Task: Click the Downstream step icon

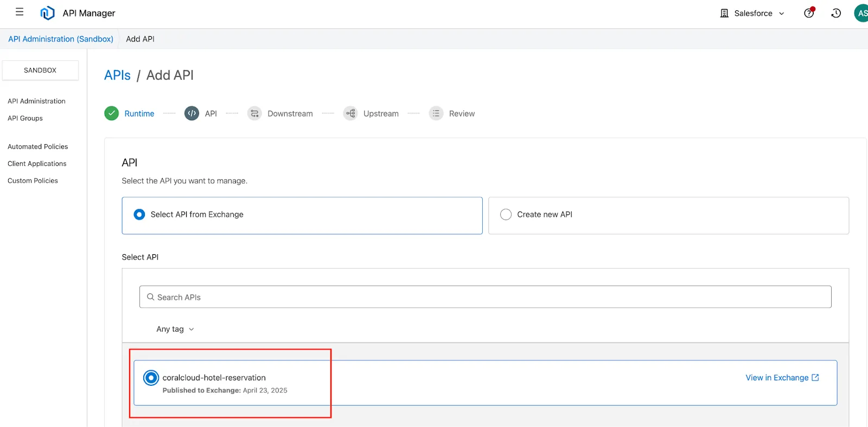Action: point(254,113)
